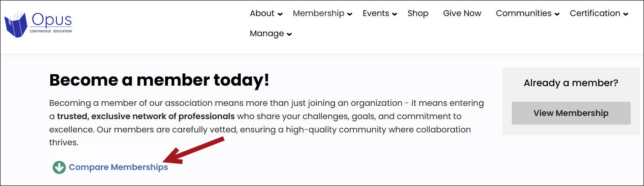Expand the chevron next to Manage
Image resolution: width=644 pixels, height=186 pixels.
pyautogui.click(x=289, y=34)
